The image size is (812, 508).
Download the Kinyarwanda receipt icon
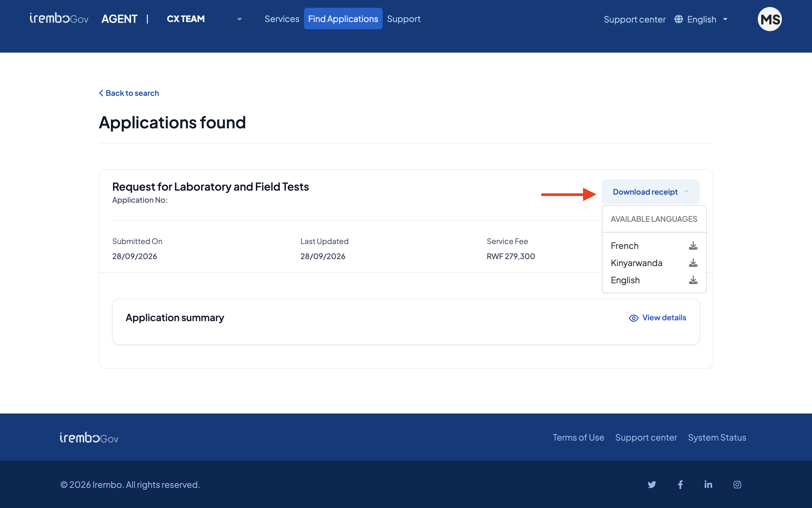pos(693,263)
